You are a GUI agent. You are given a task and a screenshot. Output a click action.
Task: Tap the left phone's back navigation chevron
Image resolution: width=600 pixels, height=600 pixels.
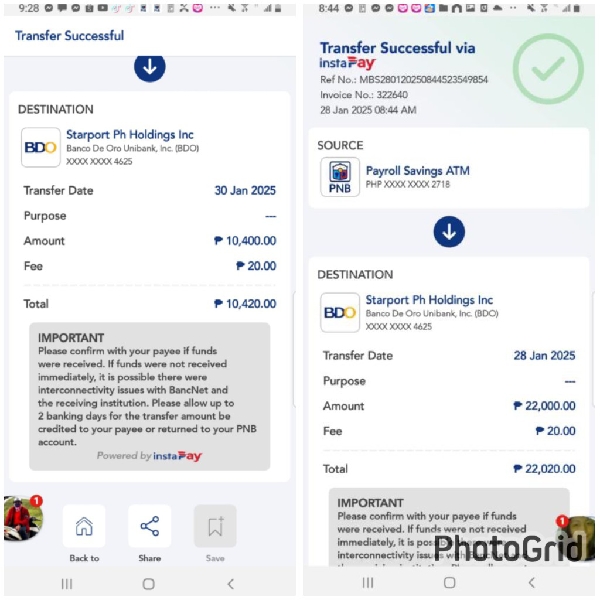(x=230, y=584)
